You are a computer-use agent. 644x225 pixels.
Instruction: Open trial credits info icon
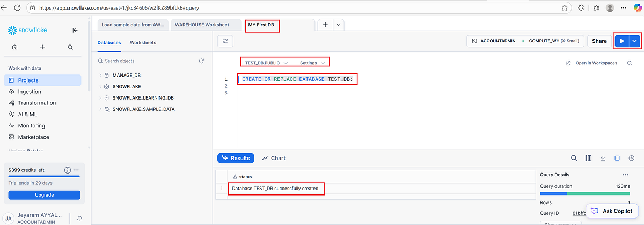[x=68, y=170]
